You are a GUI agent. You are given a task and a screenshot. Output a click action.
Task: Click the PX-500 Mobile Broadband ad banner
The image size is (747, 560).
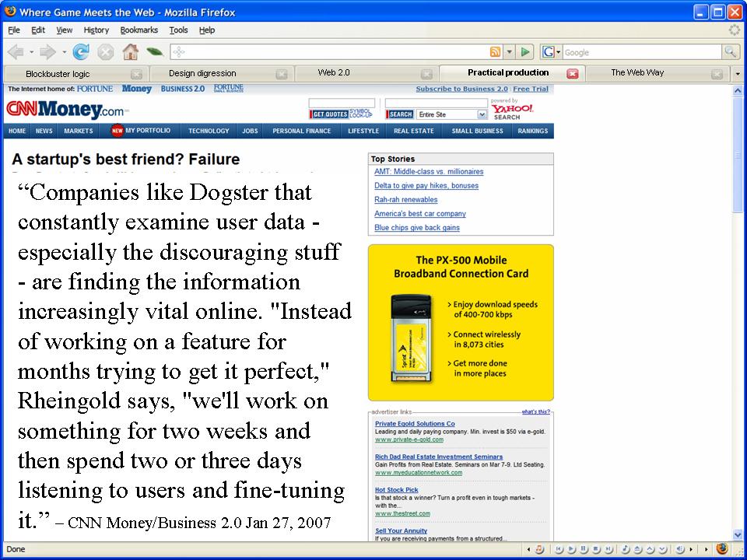tap(461, 322)
